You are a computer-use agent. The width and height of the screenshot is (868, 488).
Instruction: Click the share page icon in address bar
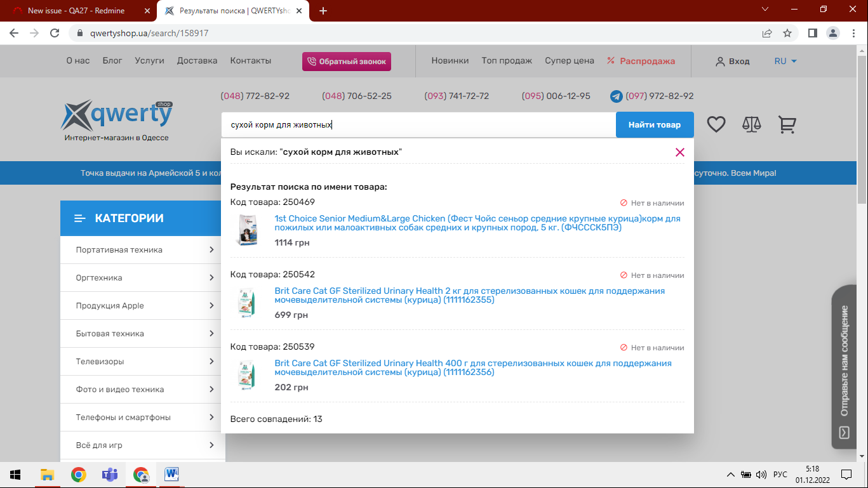coord(767,33)
